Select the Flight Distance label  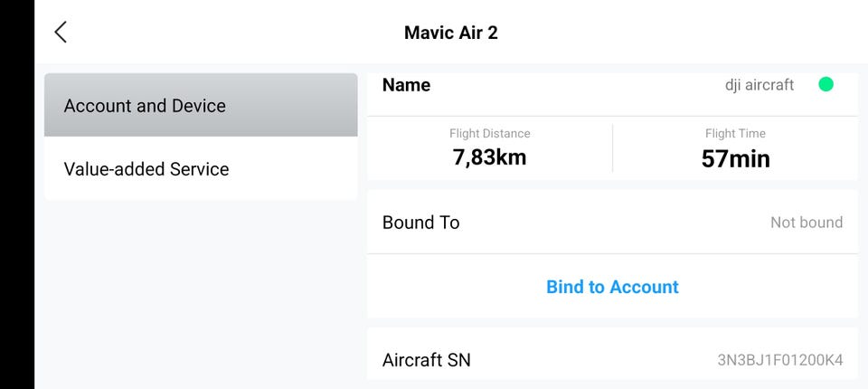[x=489, y=134]
